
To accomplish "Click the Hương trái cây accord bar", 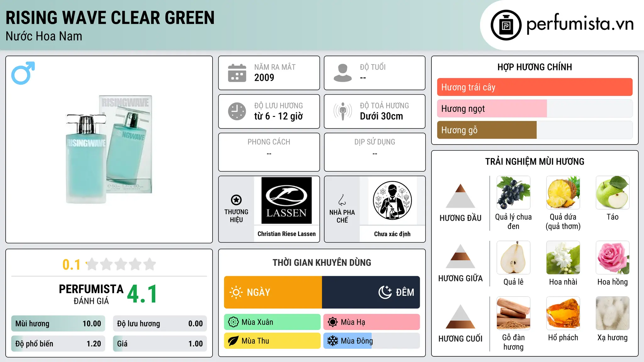I will (x=535, y=87).
